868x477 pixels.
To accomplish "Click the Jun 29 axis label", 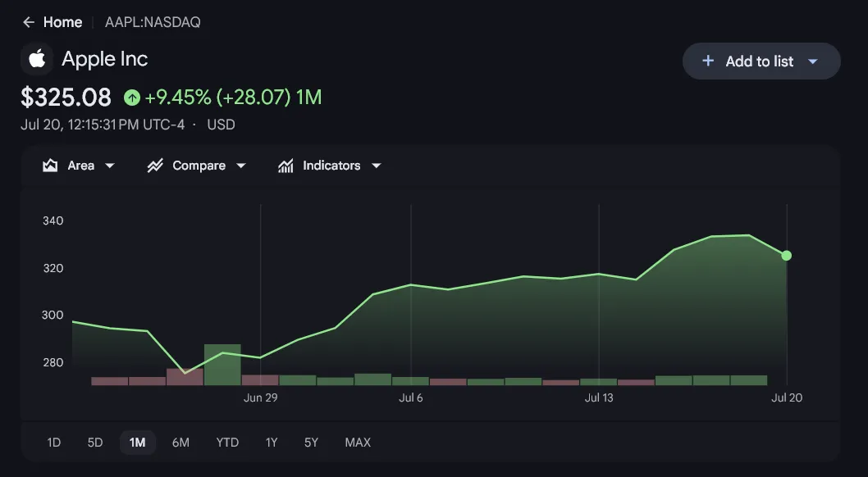I will point(261,397).
